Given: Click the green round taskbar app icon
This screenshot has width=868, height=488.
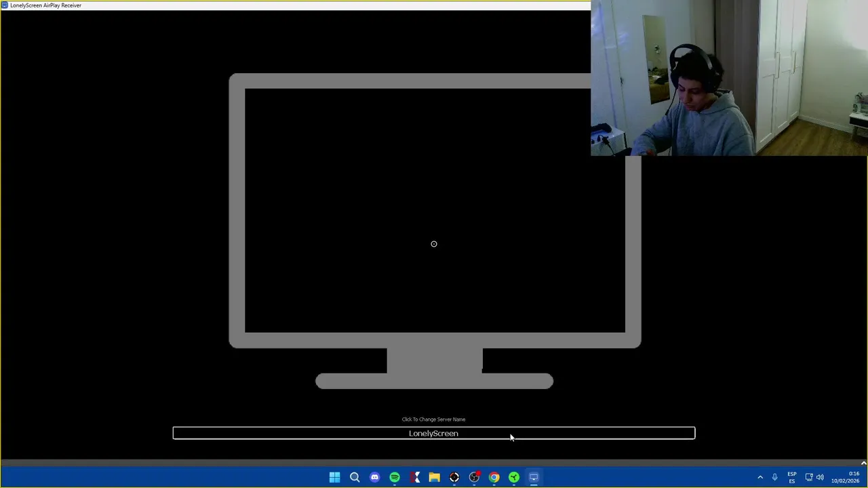Looking at the screenshot, I should (x=514, y=477).
